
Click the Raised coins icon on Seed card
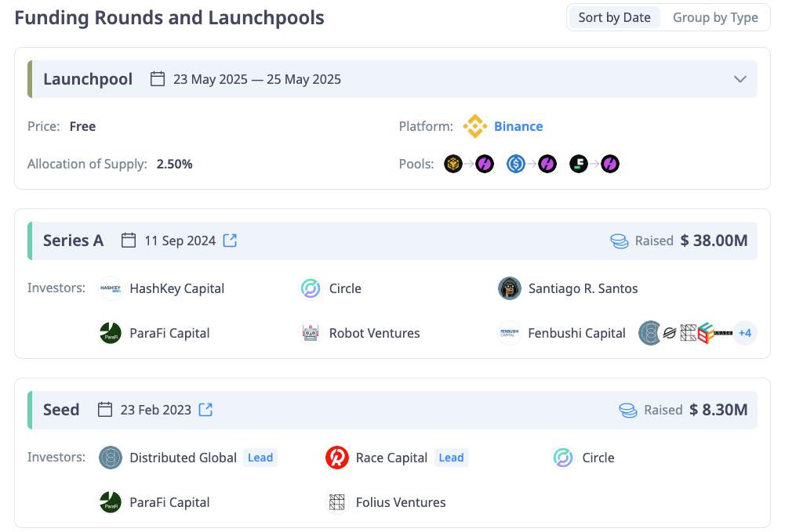pyautogui.click(x=627, y=410)
